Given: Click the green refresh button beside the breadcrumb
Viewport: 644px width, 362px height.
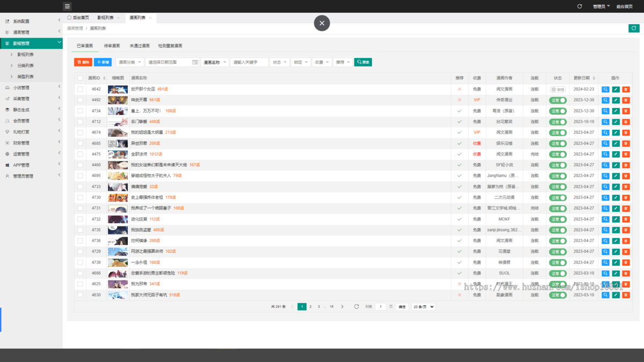Looking at the screenshot, I should [634, 28].
